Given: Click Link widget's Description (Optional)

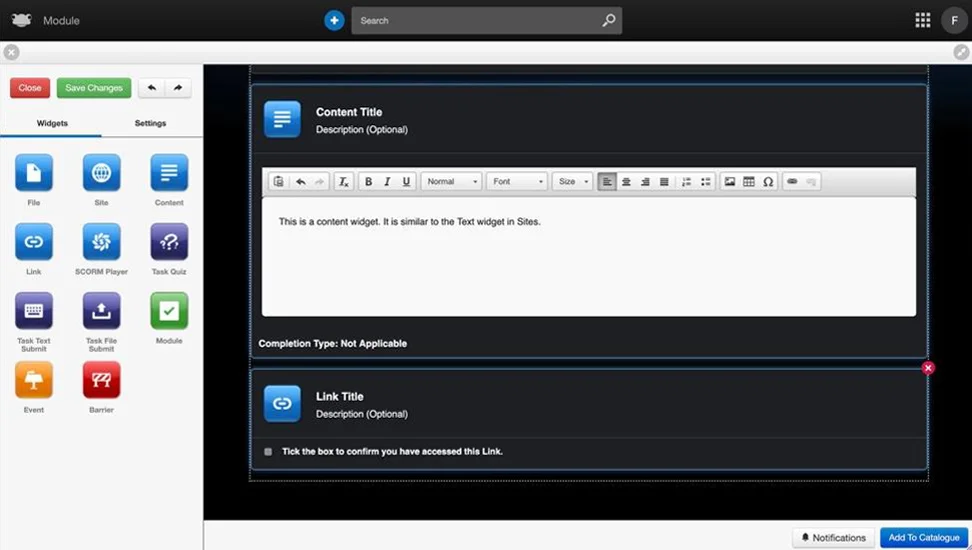Looking at the screenshot, I should [x=362, y=414].
